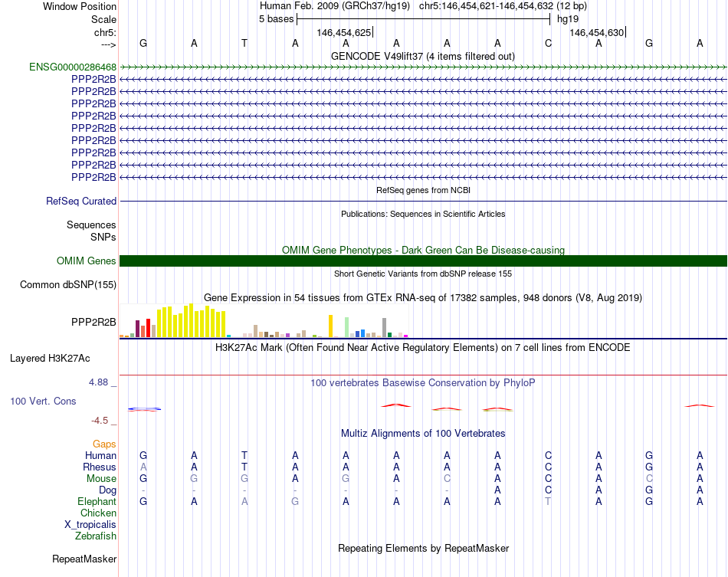This screenshot has height=577, width=728.
Task: Click the GENCODE V49lift37 track title
Action: click(x=423, y=56)
